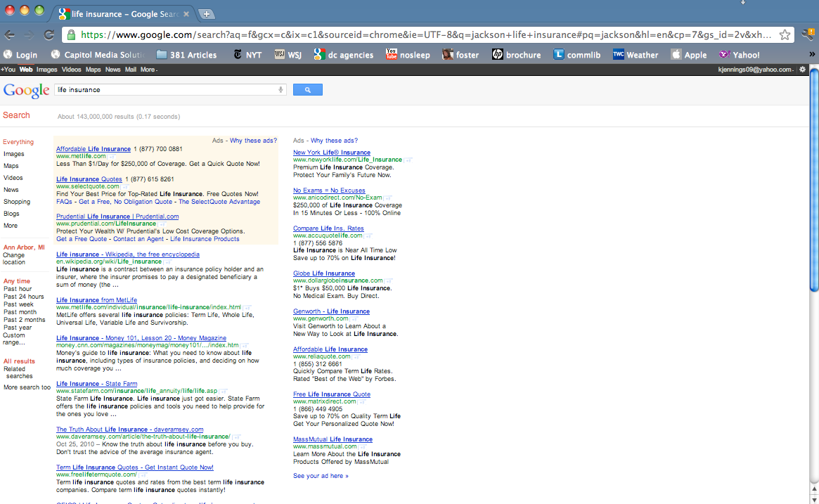This screenshot has height=504, width=819.
Task: Show hidden bookmarks with the chevron
Action: [x=812, y=54]
